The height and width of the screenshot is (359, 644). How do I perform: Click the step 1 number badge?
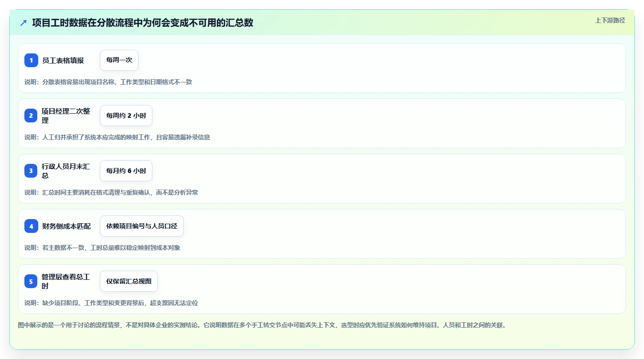click(x=31, y=60)
